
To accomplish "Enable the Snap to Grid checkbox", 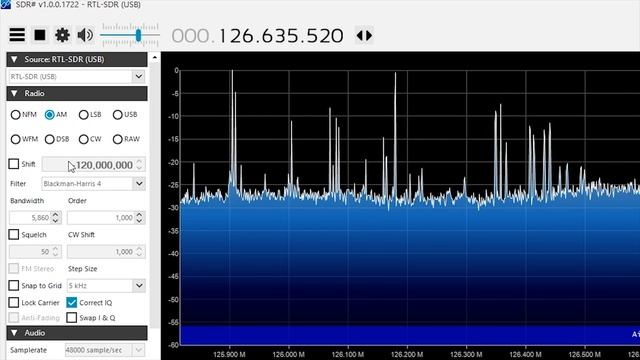I will point(14,285).
